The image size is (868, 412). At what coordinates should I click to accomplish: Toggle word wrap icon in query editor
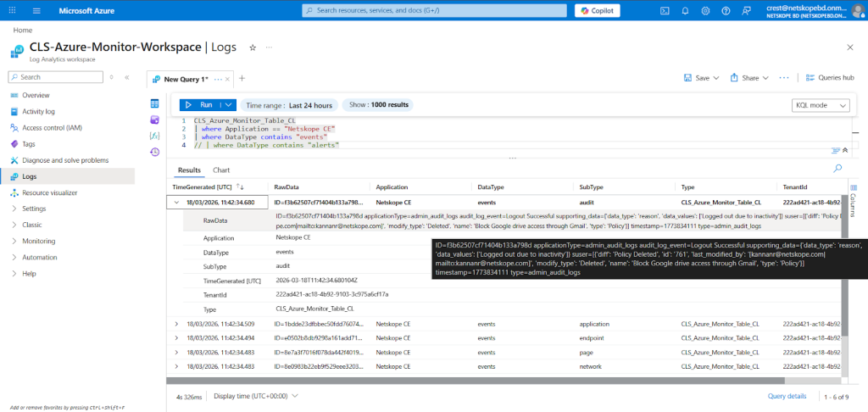pyautogui.click(x=836, y=150)
